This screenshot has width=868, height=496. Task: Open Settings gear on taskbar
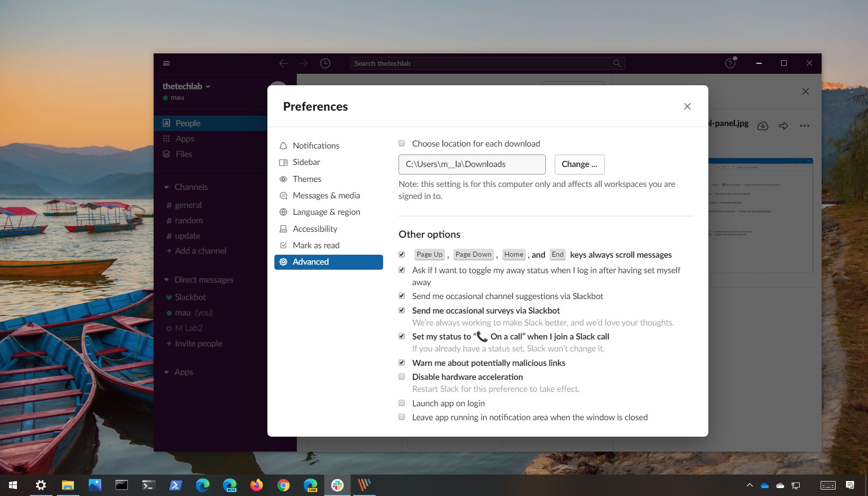(x=41, y=485)
